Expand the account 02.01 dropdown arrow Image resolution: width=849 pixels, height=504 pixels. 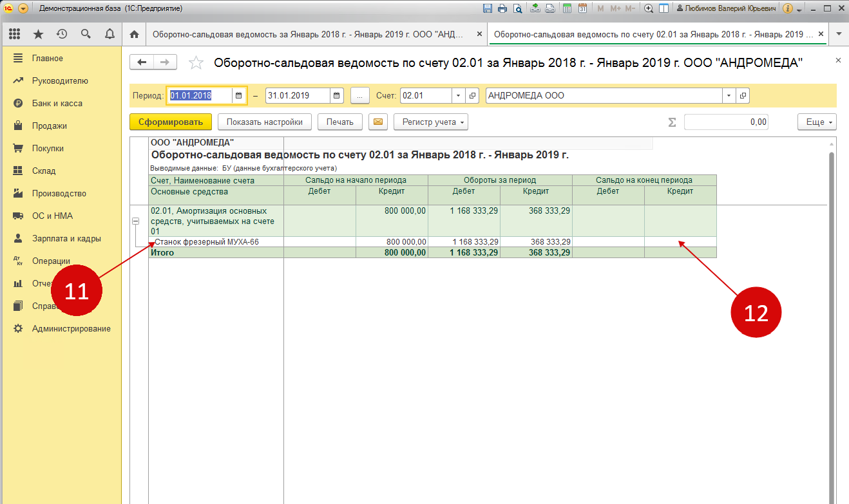(x=458, y=95)
